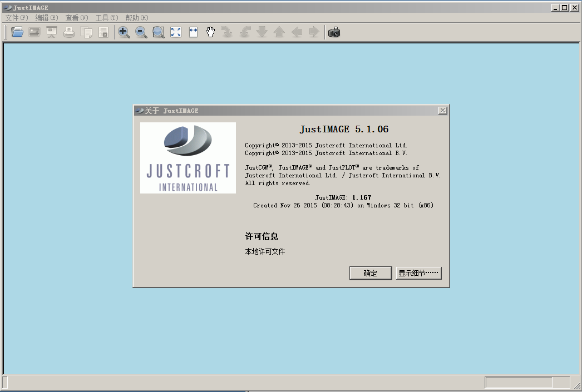Image resolution: width=582 pixels, height=392 pixels.
Task: Click the grayed up arrow icon
Action: coord(279,32)
